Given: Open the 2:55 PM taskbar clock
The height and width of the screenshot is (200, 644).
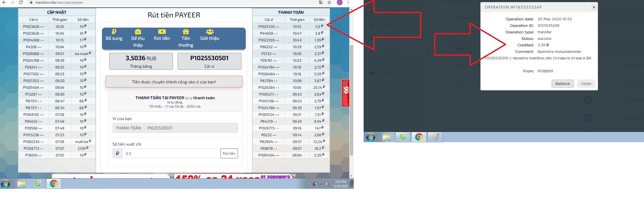Looking at the screenshot, I should 340,184.
